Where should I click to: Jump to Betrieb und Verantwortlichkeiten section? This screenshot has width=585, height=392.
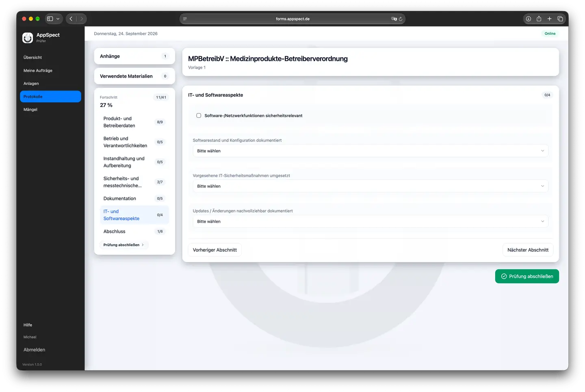[x=134, y=142]
